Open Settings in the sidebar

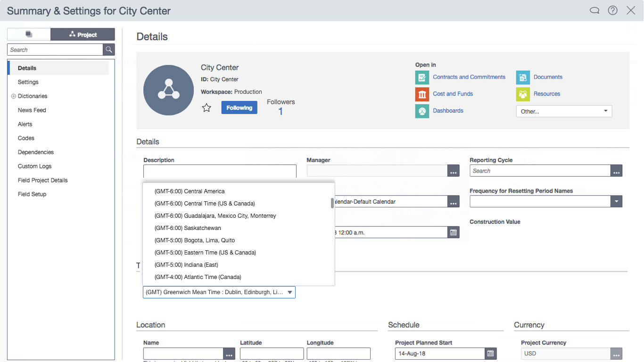28,82
